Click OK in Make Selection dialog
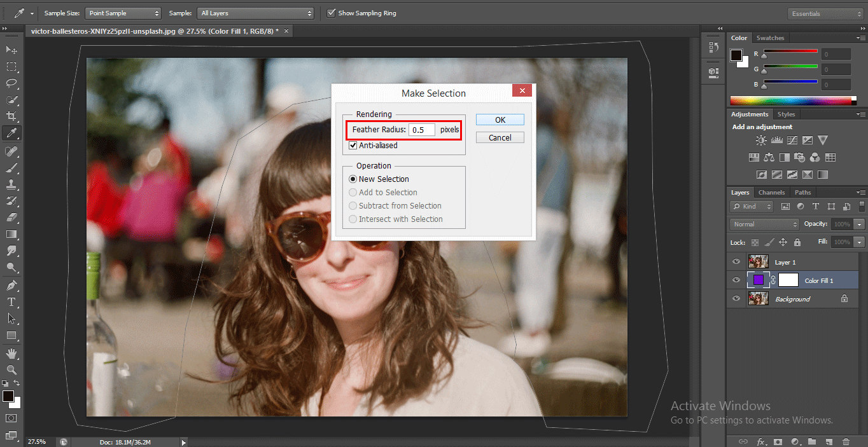This screenshot has height=447, width=868. [500, 120]
